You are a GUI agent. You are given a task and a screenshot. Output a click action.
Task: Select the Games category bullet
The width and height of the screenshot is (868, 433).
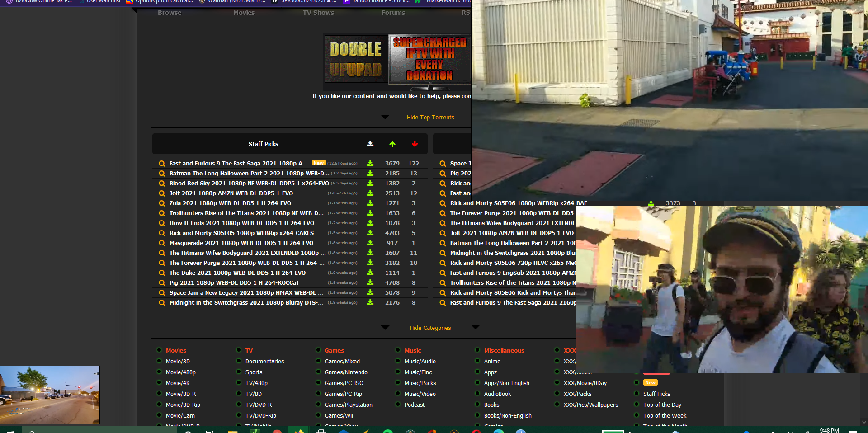pos(318,350)
